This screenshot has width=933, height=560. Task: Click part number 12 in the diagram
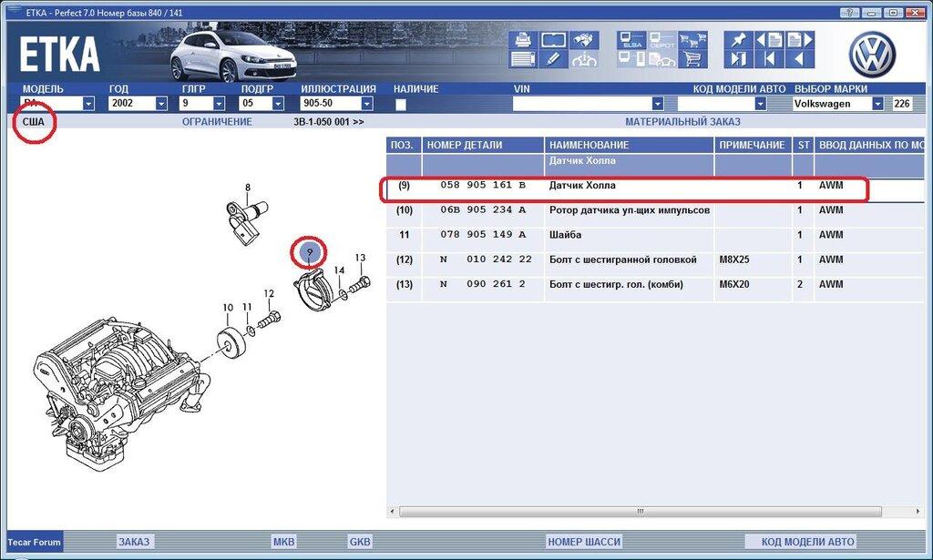pos(269,294)
